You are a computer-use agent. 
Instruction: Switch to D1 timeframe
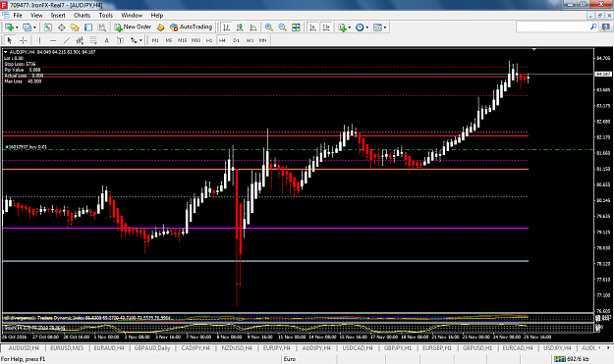pyautogui.click(x=236, y=40)
